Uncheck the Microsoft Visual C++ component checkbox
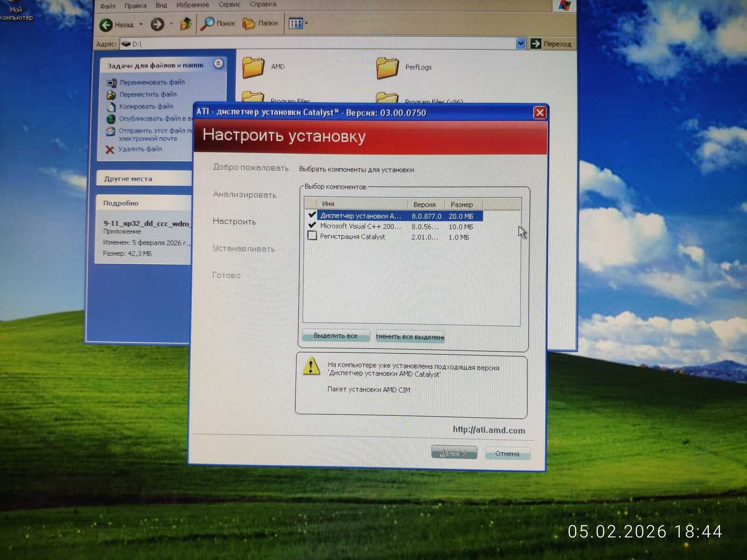 pos(312,225)
